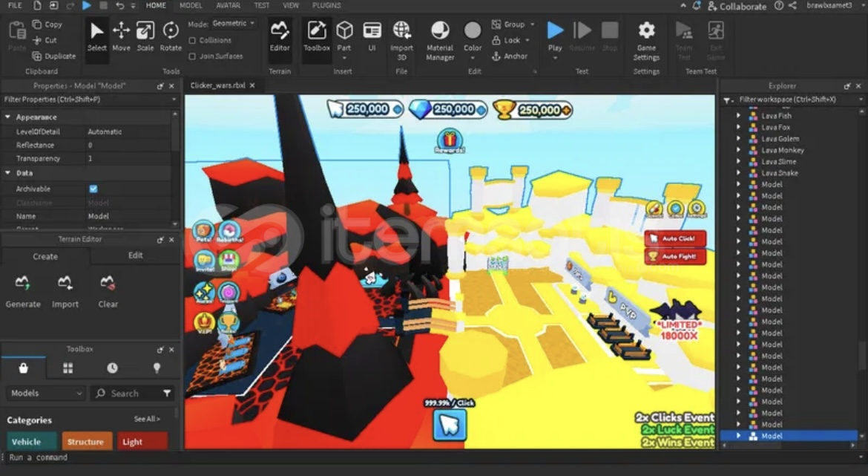The width and height of the screenshot is (868, 476).
Task: Click Clear in Terrain Editor
Action: (108, 292)
